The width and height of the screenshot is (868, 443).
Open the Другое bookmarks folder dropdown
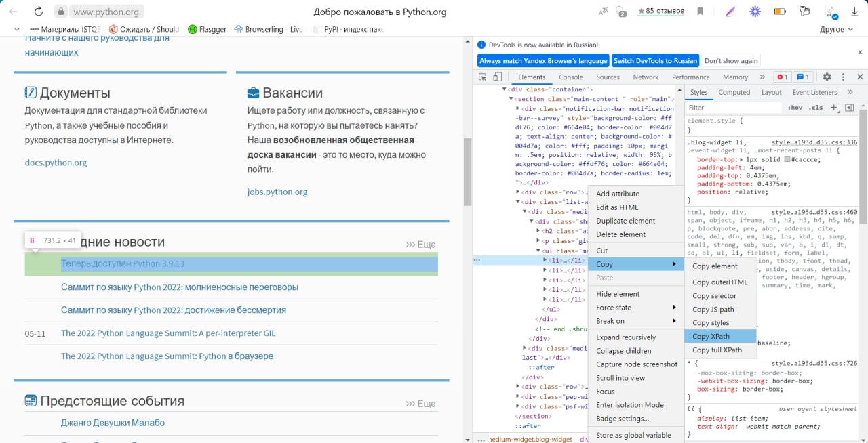[836, 30]
